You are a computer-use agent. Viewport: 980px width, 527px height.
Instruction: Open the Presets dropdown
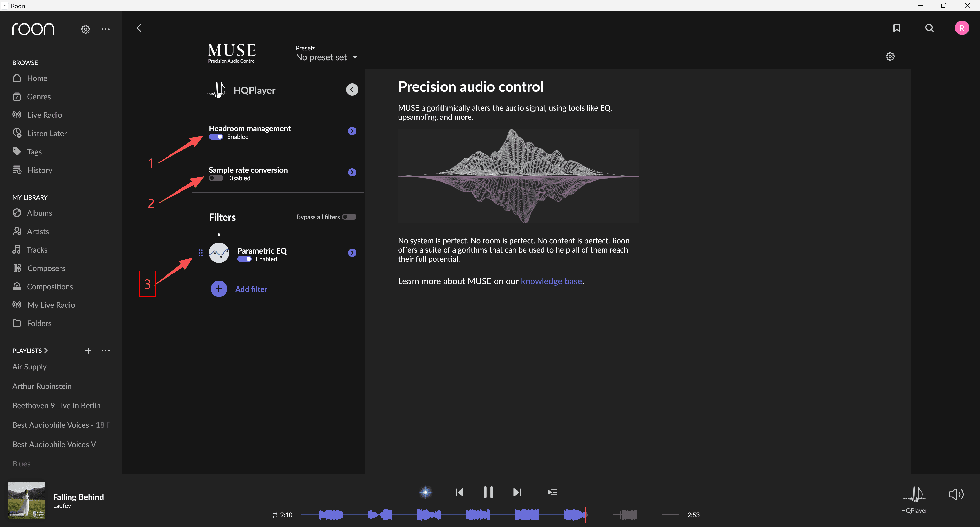pyautogui.click(x=327, y=57)
